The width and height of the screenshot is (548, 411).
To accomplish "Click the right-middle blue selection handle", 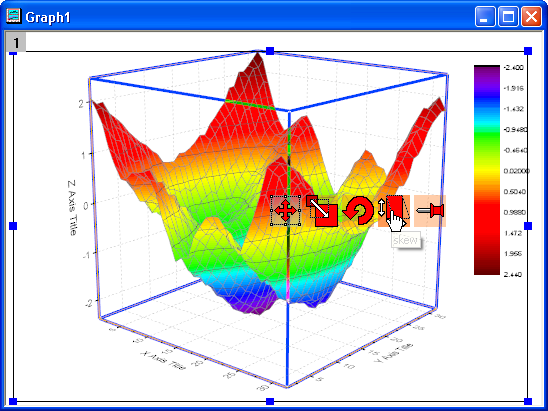I will tap(528, 226).
